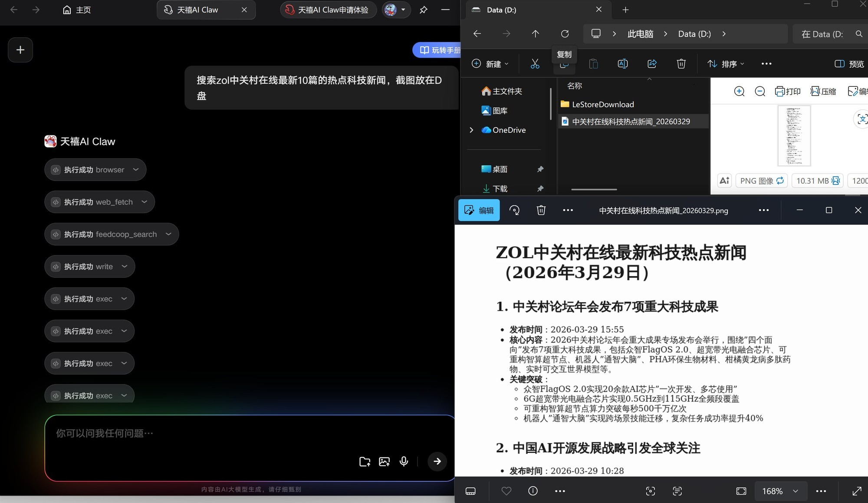Expand the OneDrive tree node
The image size is (868, 503).
[x=472, y=130]
